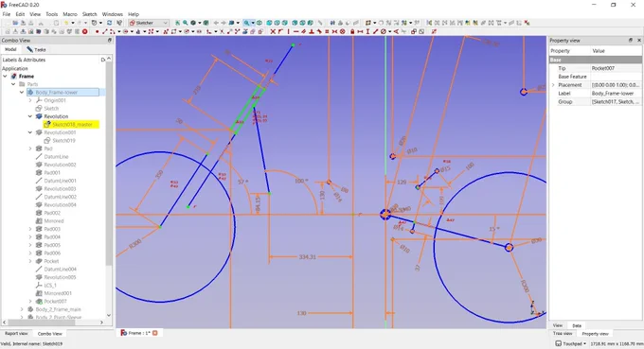644x349 pixels.
Task: Set isometric view from toolbar
Action: tap(259, 23)
